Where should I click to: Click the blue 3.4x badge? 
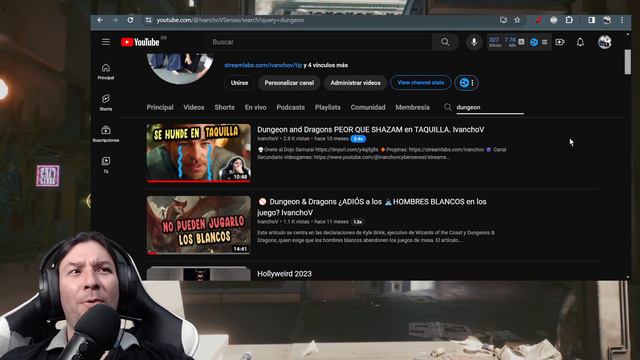point(358,139)
